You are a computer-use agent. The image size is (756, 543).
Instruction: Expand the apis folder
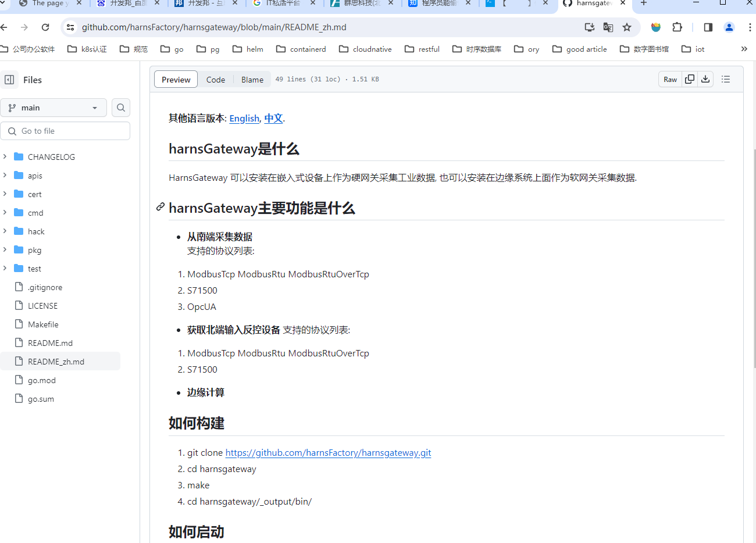tap(5, 176)
